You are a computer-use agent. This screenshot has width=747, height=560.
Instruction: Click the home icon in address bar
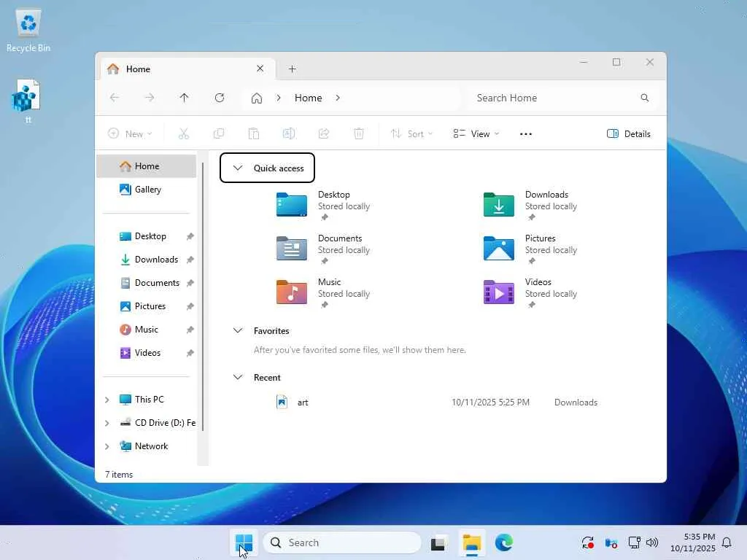[257, 98]
